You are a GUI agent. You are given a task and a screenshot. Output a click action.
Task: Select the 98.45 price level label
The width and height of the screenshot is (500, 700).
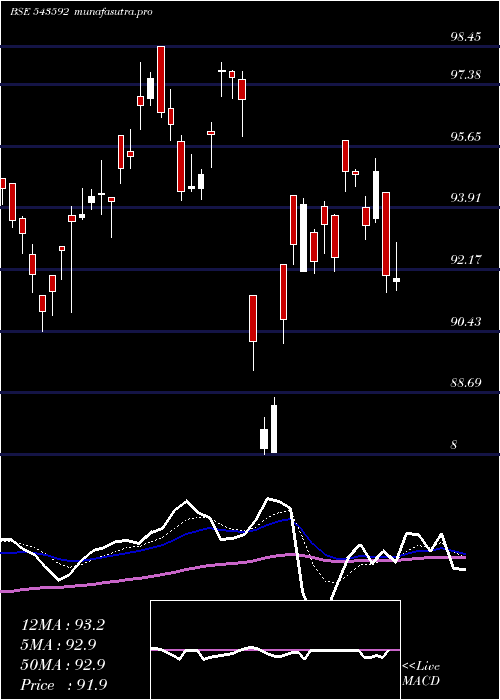(465, 37)
